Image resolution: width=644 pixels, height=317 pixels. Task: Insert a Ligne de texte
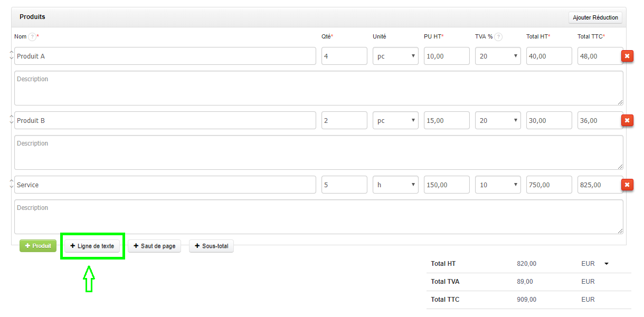coord(92,246)
